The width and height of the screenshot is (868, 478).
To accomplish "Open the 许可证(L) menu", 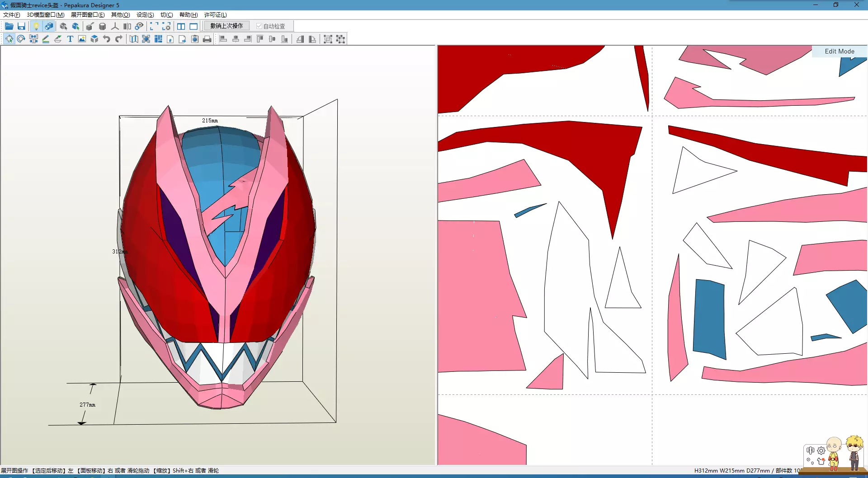I will (216, 15).
